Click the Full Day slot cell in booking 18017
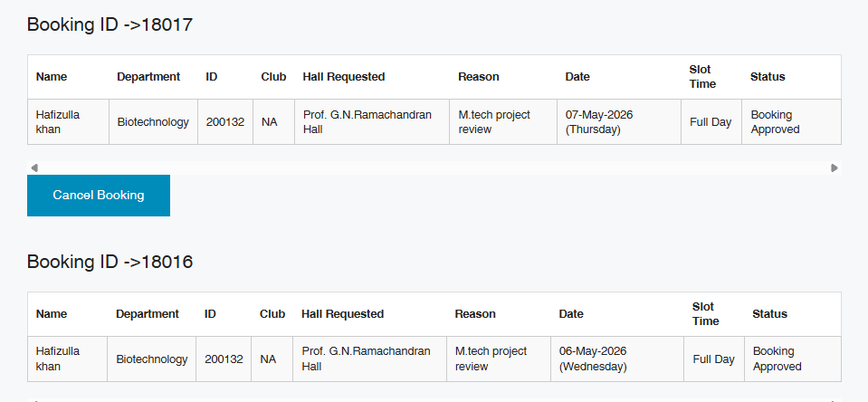Image resolution: width=868 pixels, height=402 pixels. point(711,122)
